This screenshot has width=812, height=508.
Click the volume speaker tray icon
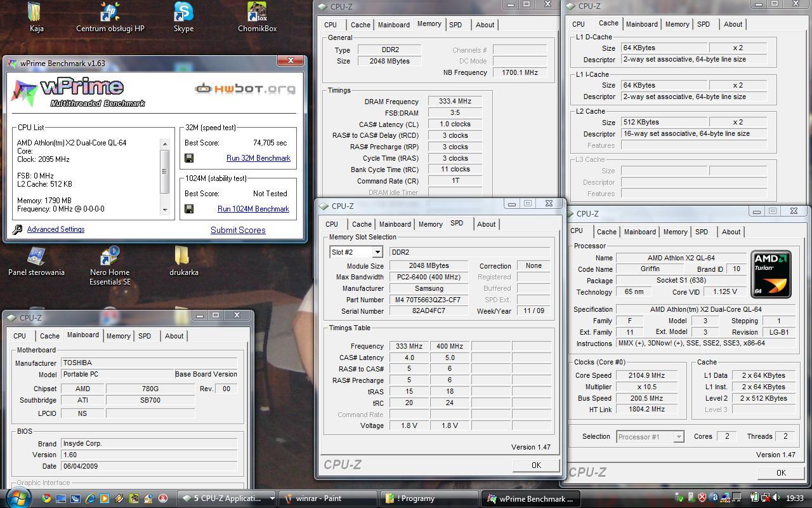776,498
